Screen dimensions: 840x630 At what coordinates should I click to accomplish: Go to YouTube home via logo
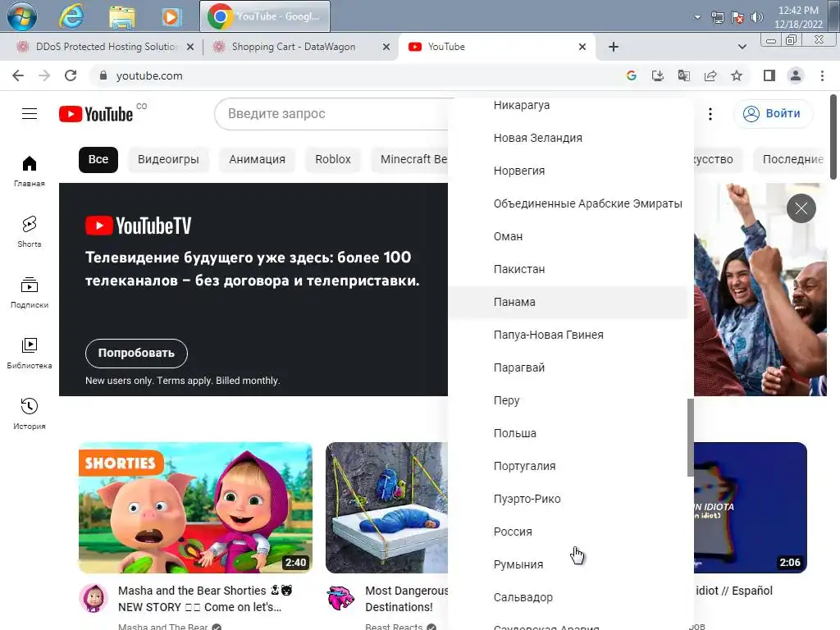point(96,113)
